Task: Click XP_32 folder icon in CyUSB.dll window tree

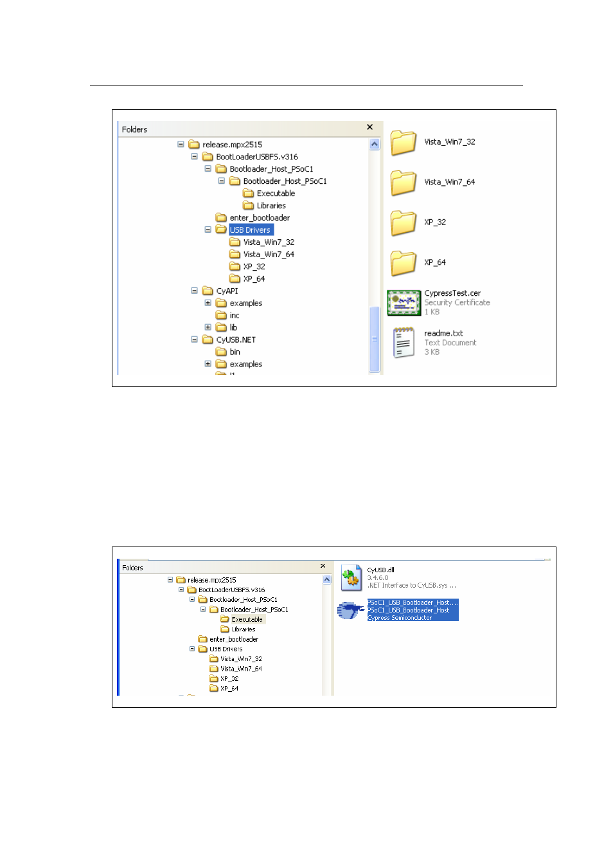Action: point(214,679)
